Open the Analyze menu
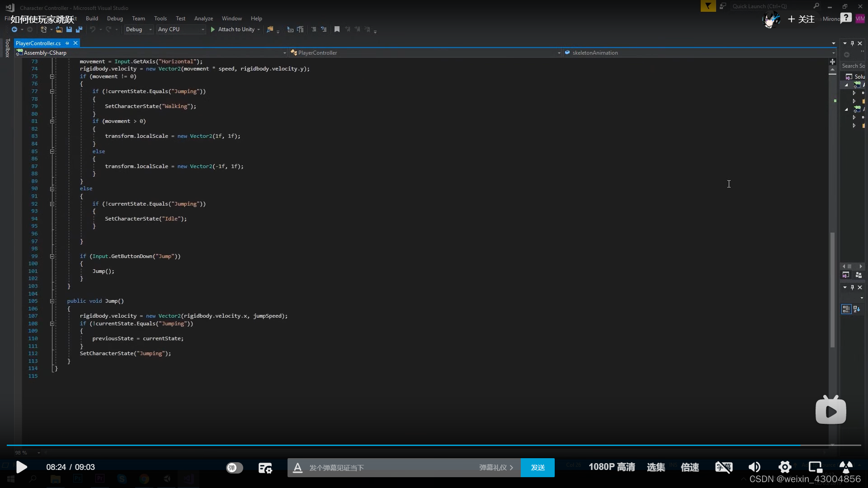This screenshot has height=488, width=868. tap(203, 19)
